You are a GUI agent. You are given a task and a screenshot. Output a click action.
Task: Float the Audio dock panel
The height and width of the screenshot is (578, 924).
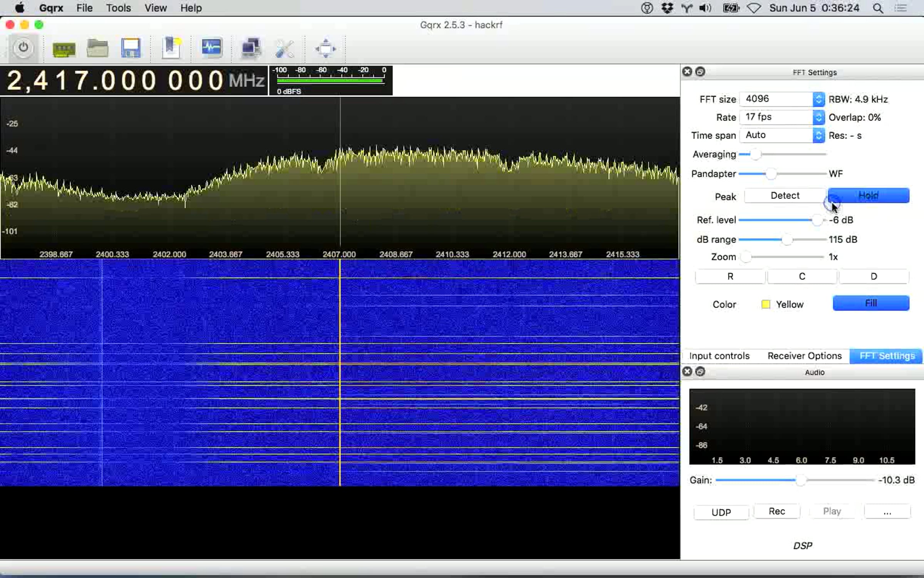[x=700, y=371]
